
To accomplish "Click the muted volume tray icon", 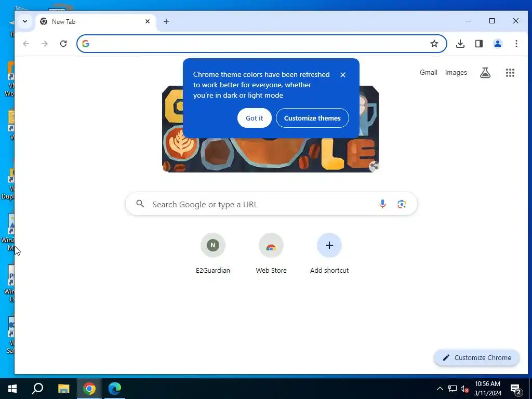I will click(464, 389).
